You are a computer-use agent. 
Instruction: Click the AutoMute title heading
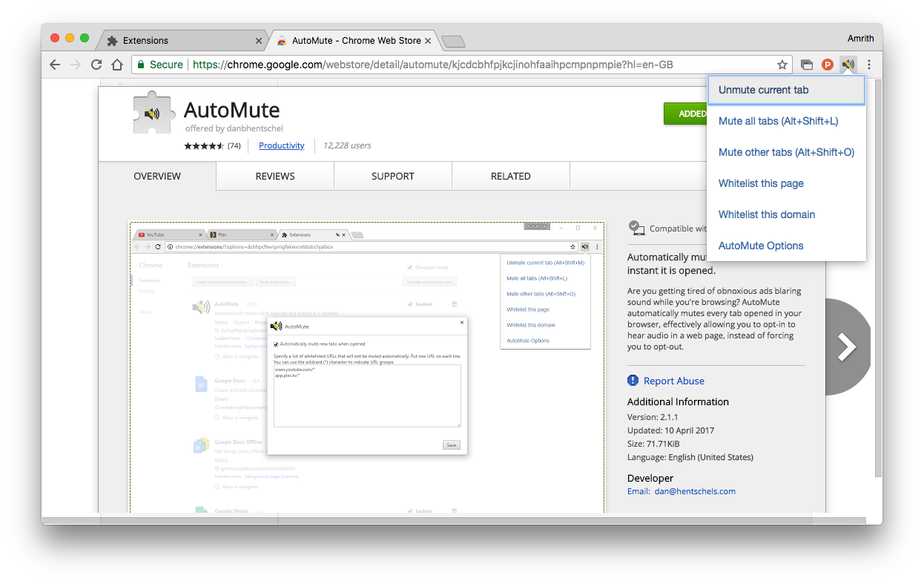click(x=232, y=110)
